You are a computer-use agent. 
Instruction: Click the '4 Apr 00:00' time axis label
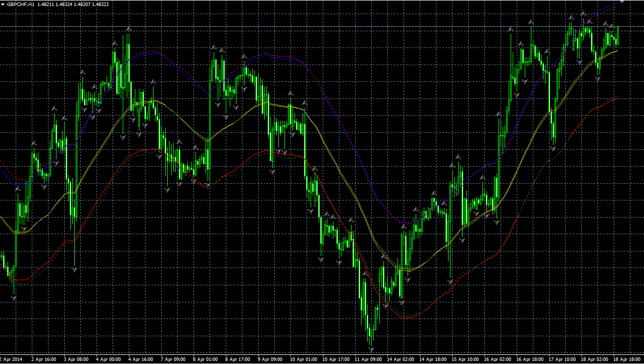108,360
